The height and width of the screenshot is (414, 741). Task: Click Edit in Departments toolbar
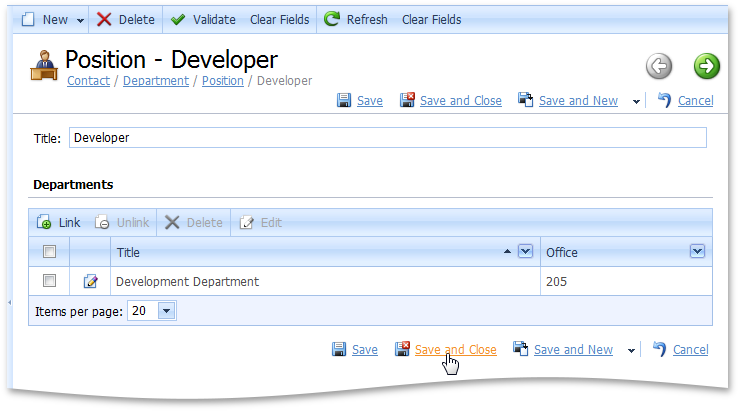tap(261, 223)
